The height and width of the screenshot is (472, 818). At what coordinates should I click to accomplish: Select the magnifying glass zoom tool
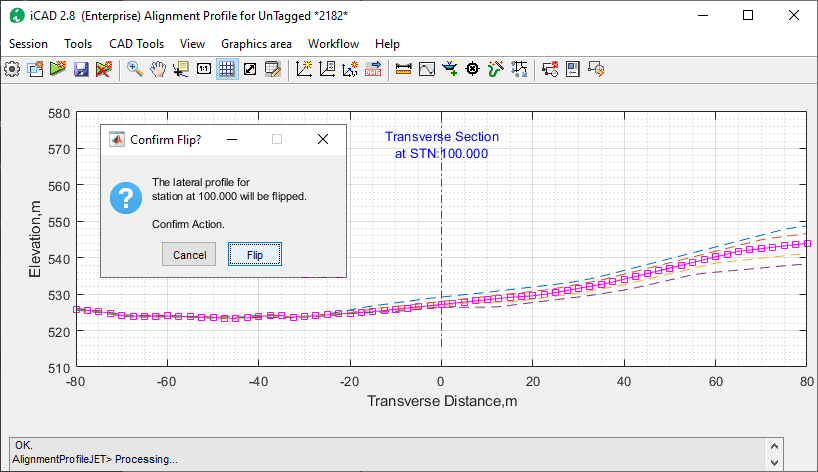[x=135, y=69]
